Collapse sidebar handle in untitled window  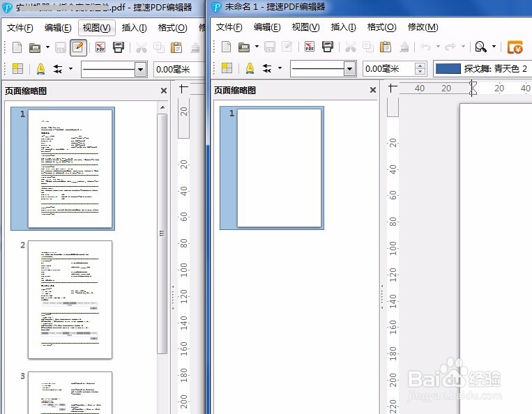382,297
